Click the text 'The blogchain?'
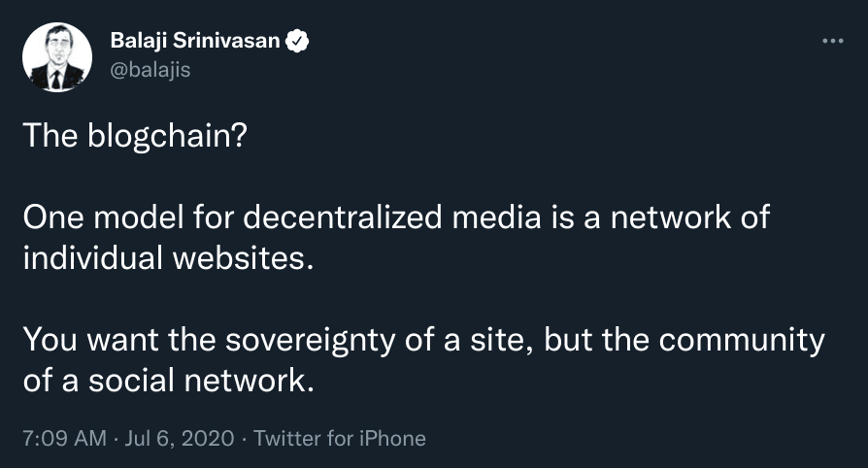The image size is (868, 468). point(135,135)
